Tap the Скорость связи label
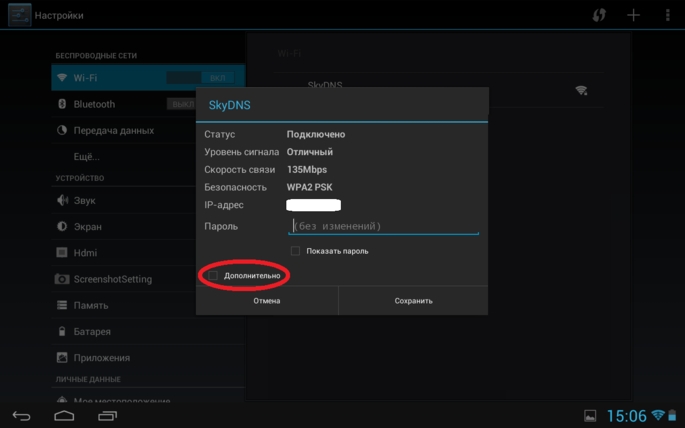This screenshot has height=428, width=685. (x=239, y=169)
